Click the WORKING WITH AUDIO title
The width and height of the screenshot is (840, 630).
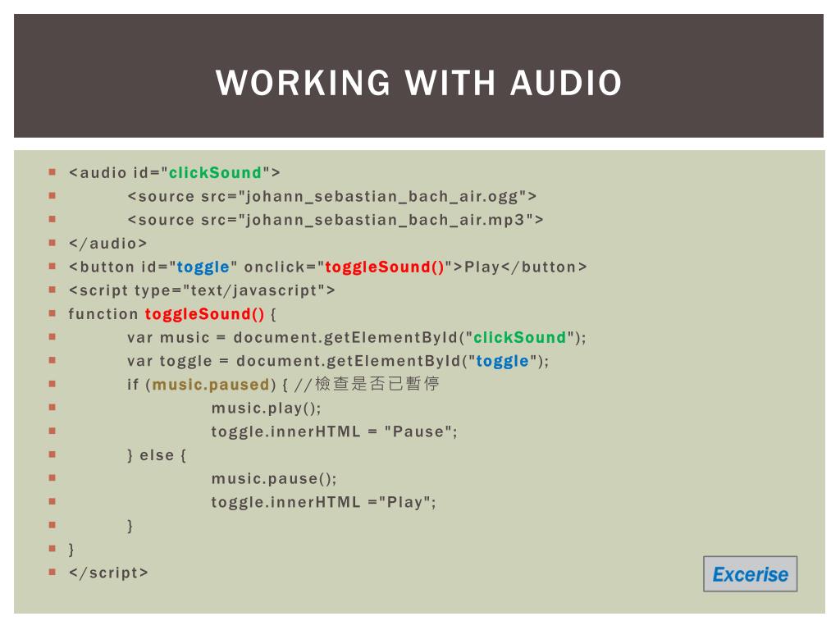tap(418, 83)
